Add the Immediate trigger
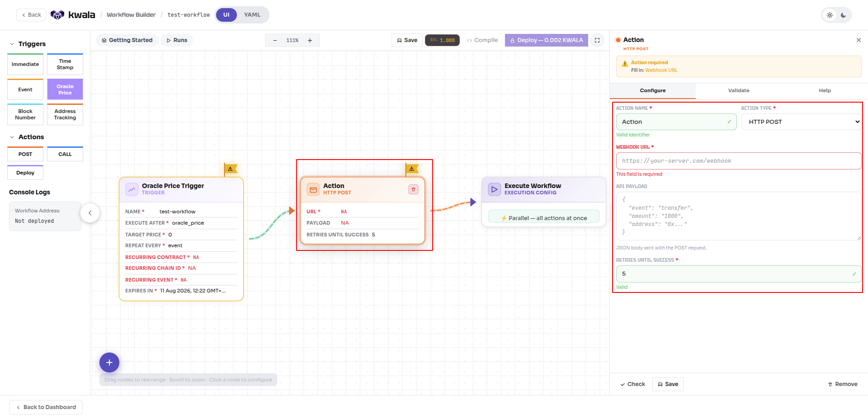The width and height of the screenshot is (868, 419). (25, 64)
